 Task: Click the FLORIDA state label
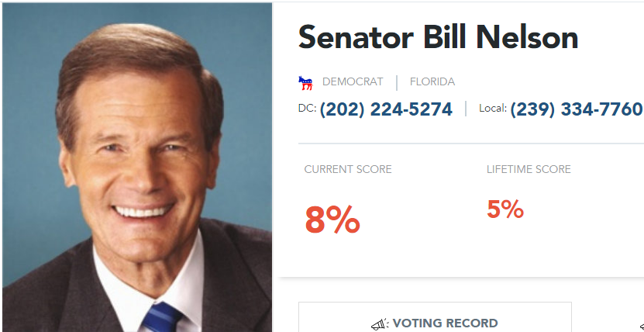tap(432, 81)
